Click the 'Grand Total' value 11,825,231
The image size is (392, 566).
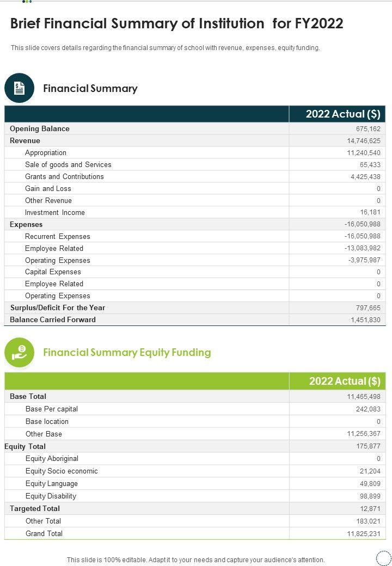[364, 534]
